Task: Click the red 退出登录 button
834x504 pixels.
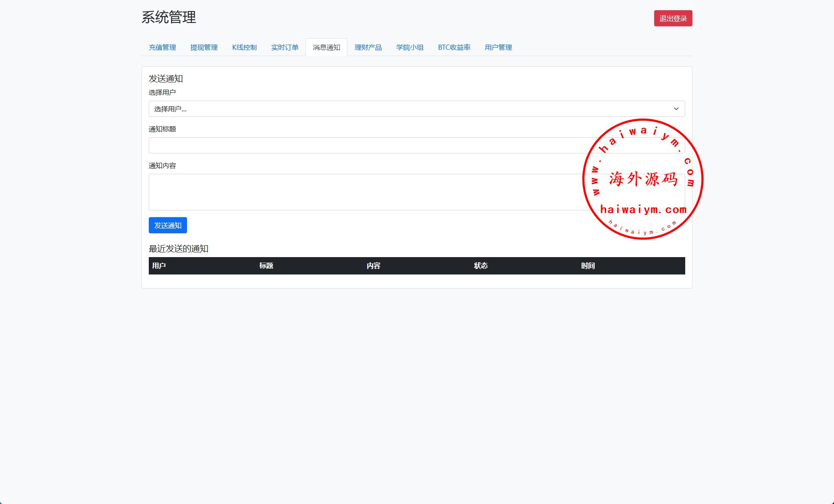Action: (x=672, y=18)
